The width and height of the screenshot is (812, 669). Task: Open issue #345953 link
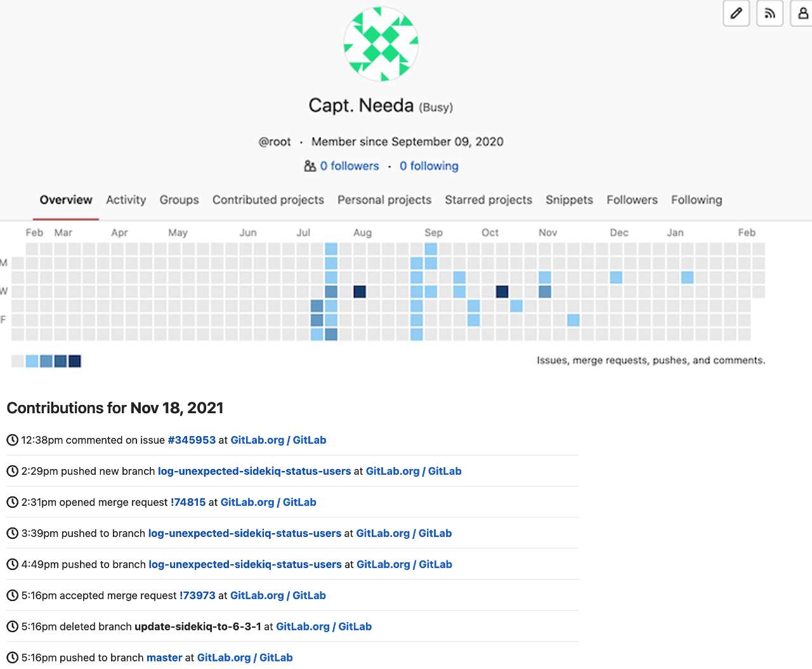point(192,440)
